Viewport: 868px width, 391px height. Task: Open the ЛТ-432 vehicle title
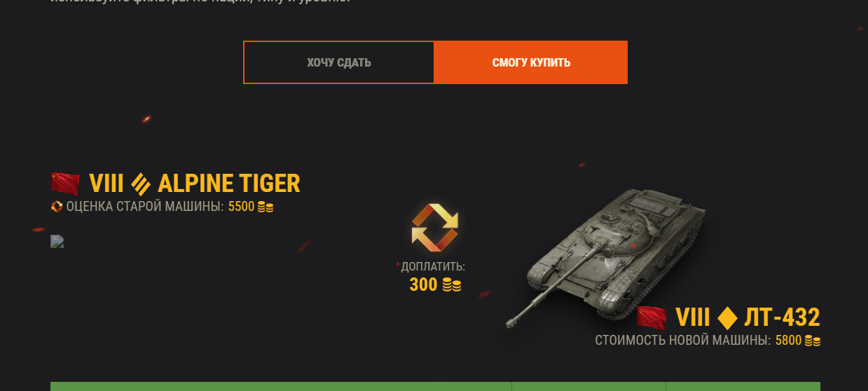[x=783, y=317]
